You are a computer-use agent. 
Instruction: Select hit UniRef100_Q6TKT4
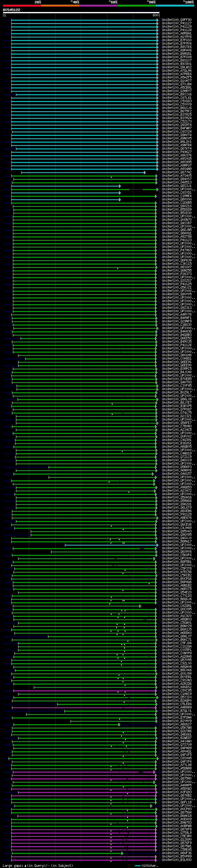(x=176, y=149)
